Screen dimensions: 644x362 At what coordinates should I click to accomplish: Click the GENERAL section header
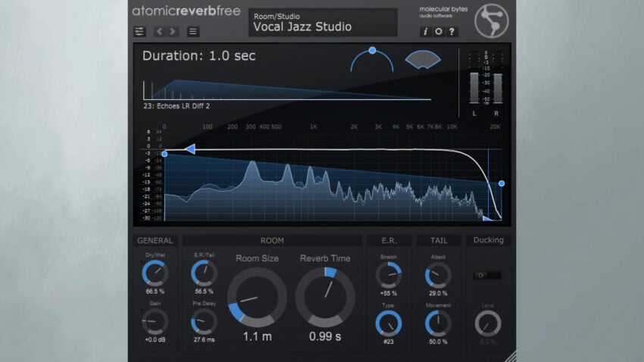[155, 241]
